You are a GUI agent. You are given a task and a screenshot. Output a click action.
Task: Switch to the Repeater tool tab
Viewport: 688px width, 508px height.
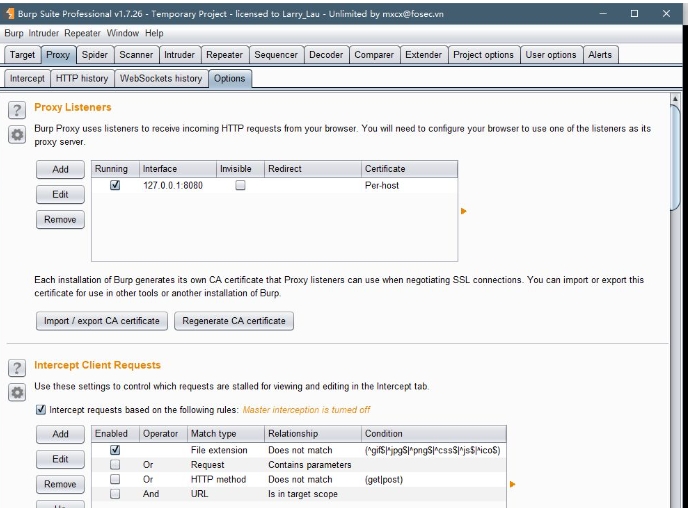224,55
